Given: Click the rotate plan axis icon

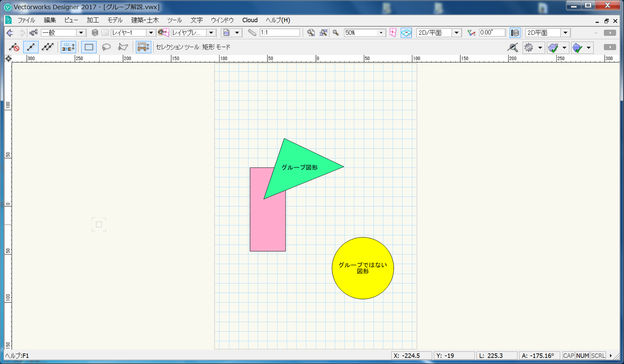Looking at the screenshot, I should (471, 33).
